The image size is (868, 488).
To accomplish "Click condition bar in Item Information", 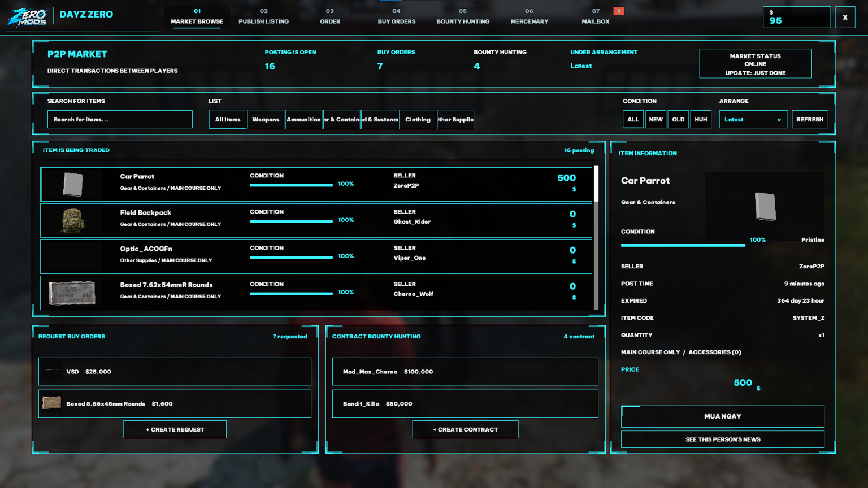I will [x=683, y=245].
